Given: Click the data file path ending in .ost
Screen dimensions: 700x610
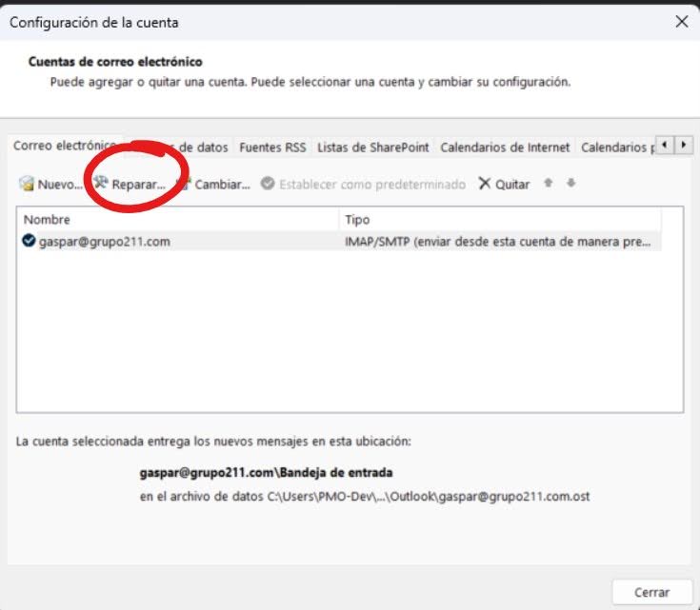Looking at the screenshot, I should (429, 496).
